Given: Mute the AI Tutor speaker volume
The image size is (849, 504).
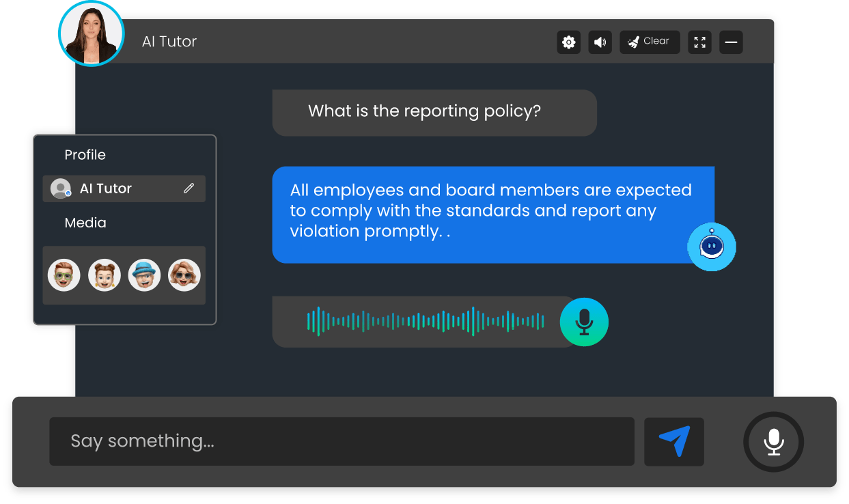Looking at the screenshot, I should 600,42.
